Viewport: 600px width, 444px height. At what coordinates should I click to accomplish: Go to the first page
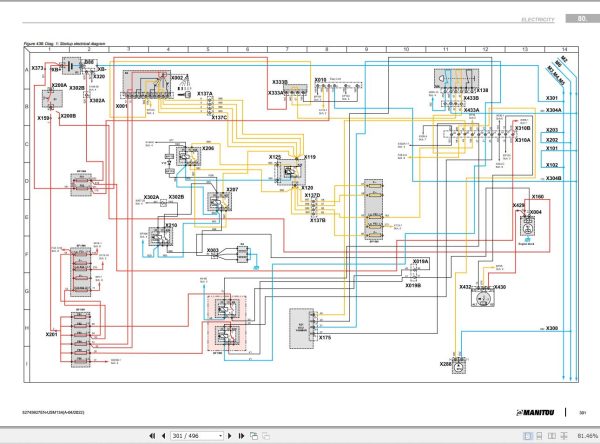tap(152, 436)
